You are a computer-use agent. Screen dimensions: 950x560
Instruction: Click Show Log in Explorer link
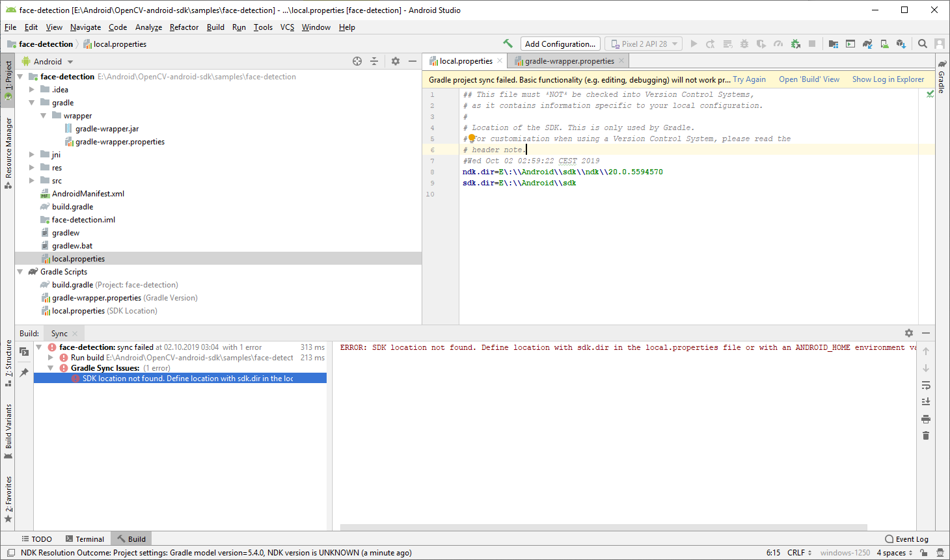(888, 79)
